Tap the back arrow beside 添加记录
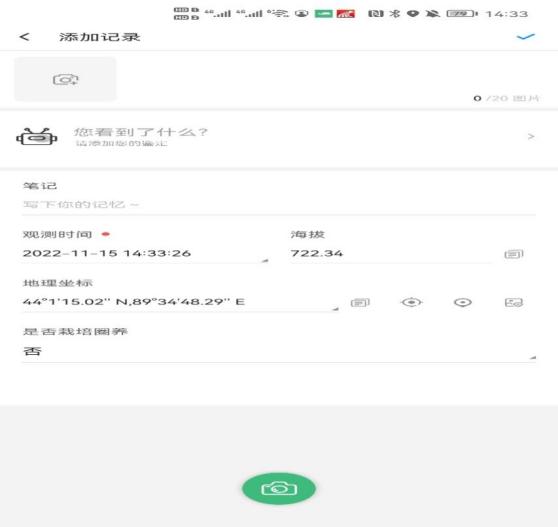This screenshot has width=558, height=527. (x=24, y=37)
